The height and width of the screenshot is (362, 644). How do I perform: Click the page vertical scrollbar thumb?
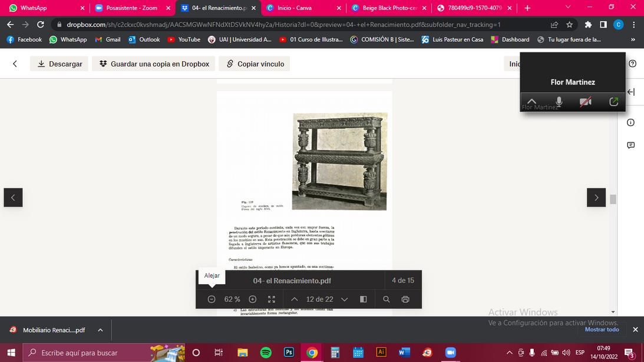pos(613,199)
